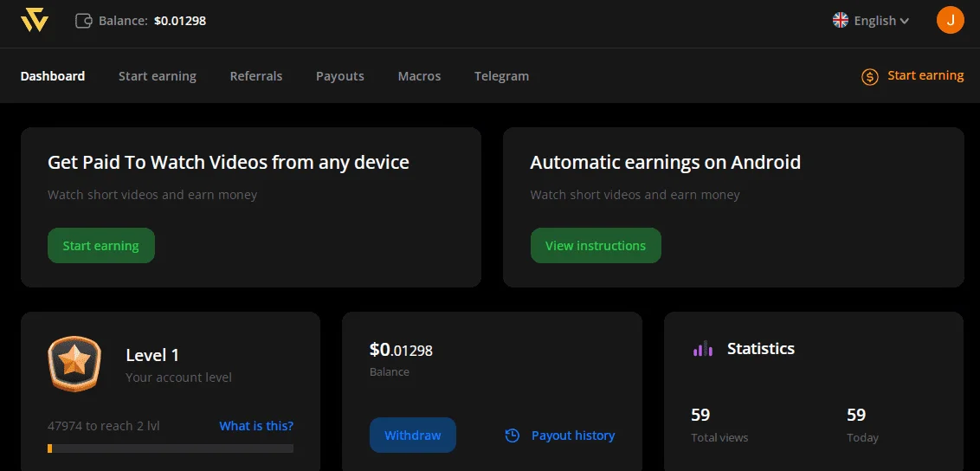Open the Payout history link

[x=573, y=436]
